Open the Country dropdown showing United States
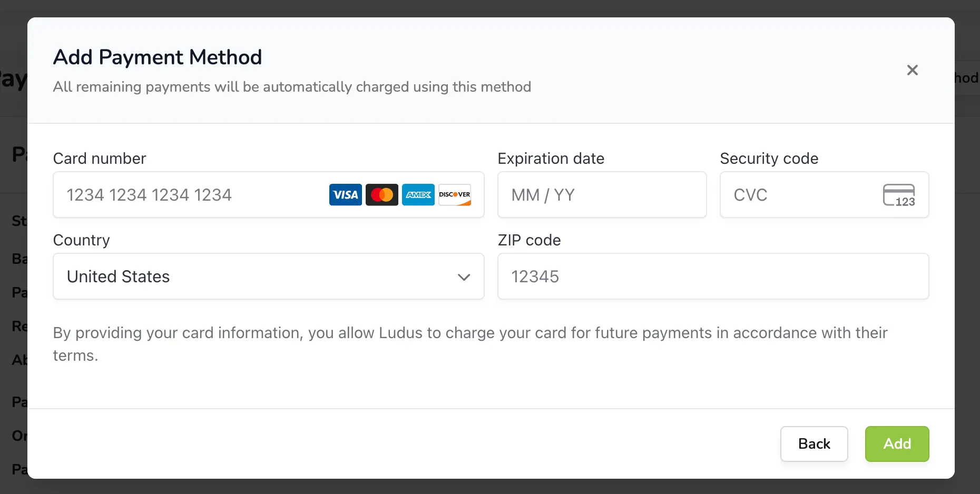980x494 pixels. [269, 276]
